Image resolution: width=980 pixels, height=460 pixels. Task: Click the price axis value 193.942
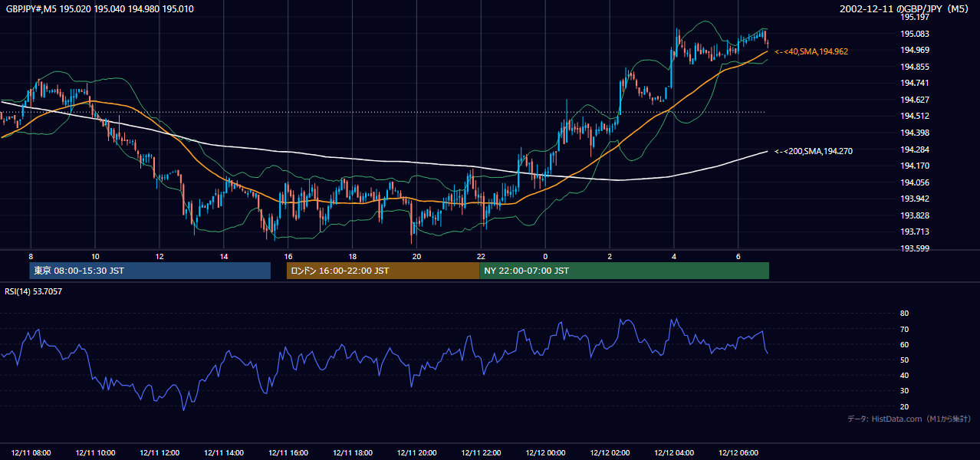pos(914,199)
